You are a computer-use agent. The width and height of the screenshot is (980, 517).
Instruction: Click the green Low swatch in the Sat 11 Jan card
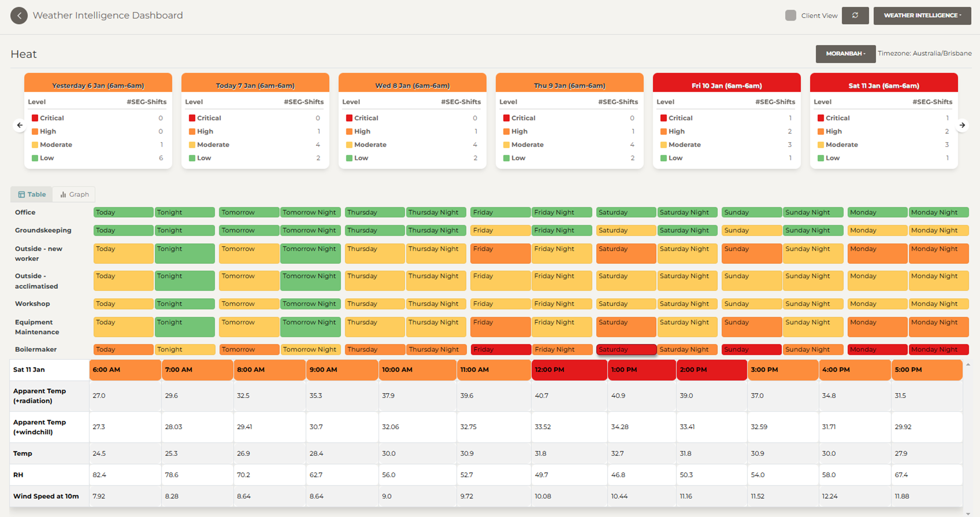click(821, 158)
